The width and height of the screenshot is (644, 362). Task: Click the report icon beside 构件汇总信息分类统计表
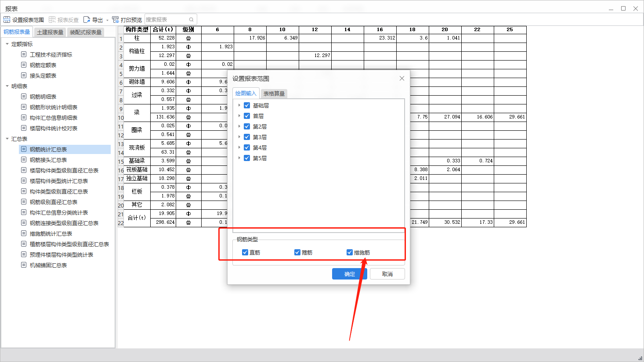(x=24, y=212)
